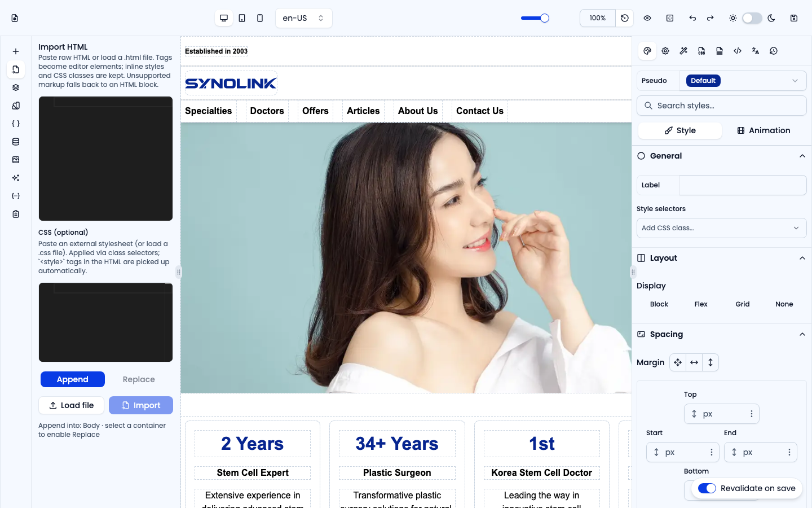
Task: Select Grid display option
Action: (x=743, y=304)
